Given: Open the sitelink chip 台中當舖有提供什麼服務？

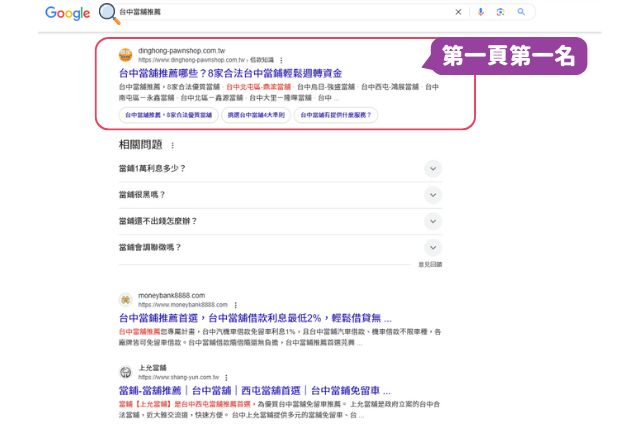Looking at the screenshot, I should (x=336, y=115).
